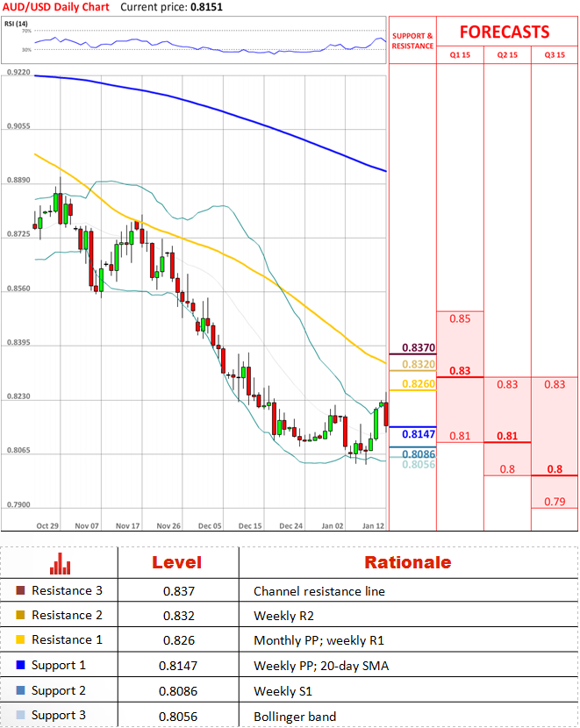Click the Support 3 light-blue color swatch

20,715
